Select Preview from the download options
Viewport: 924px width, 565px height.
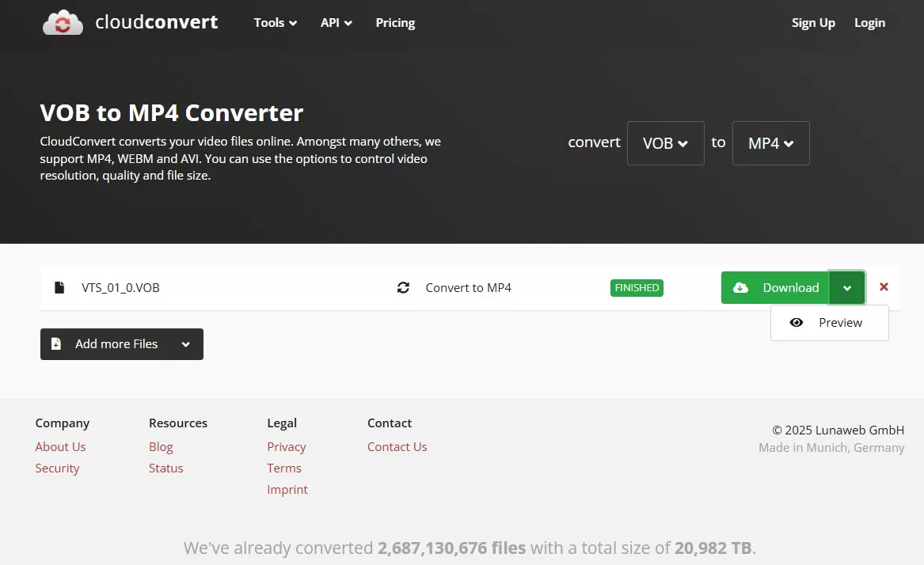click(x=839, y=322)
